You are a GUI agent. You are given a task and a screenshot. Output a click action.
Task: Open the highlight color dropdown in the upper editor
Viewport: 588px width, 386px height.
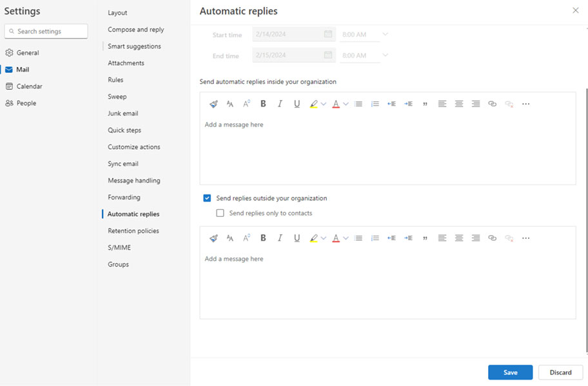(x=324, y=104)
